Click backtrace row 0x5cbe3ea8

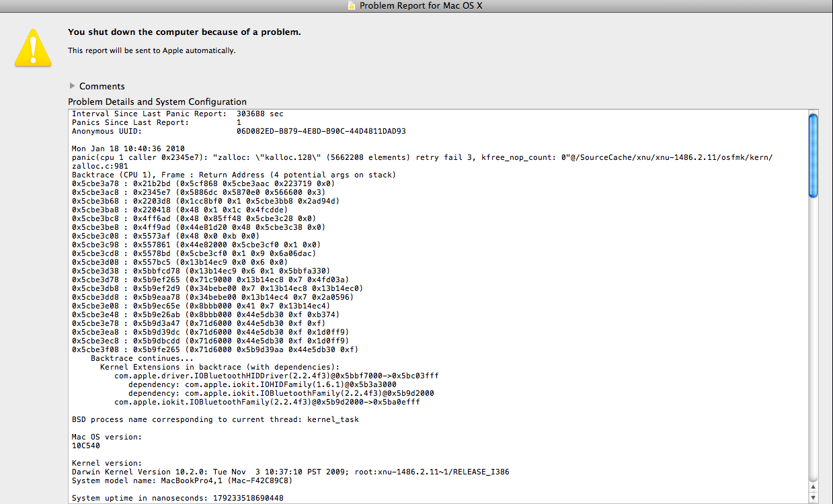tap(210, 333)
